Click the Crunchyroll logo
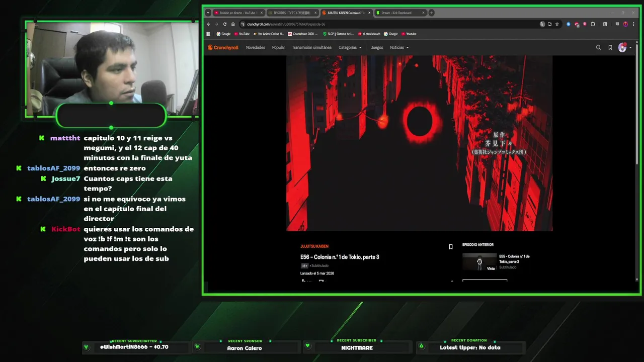The width and height of the screenshot is (644, 362). coord(223,48)
